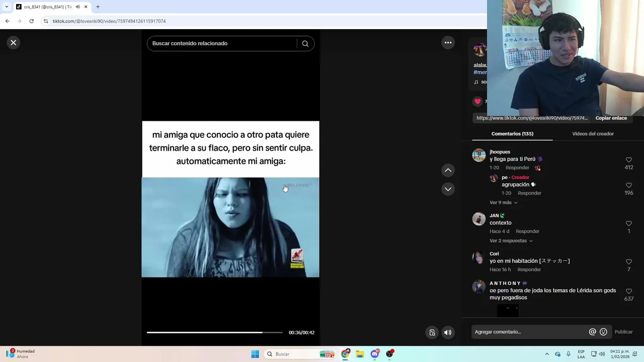Click Copiar enlace button

click(x=611, y=118)
